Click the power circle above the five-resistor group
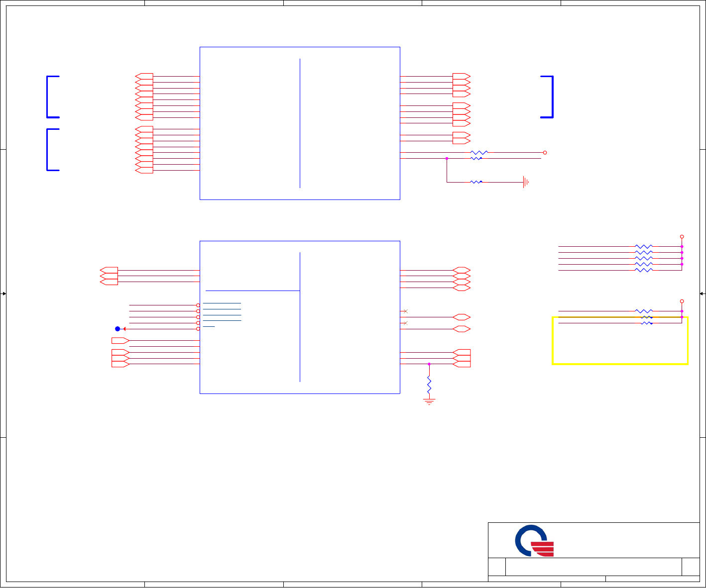 [682, 237]
